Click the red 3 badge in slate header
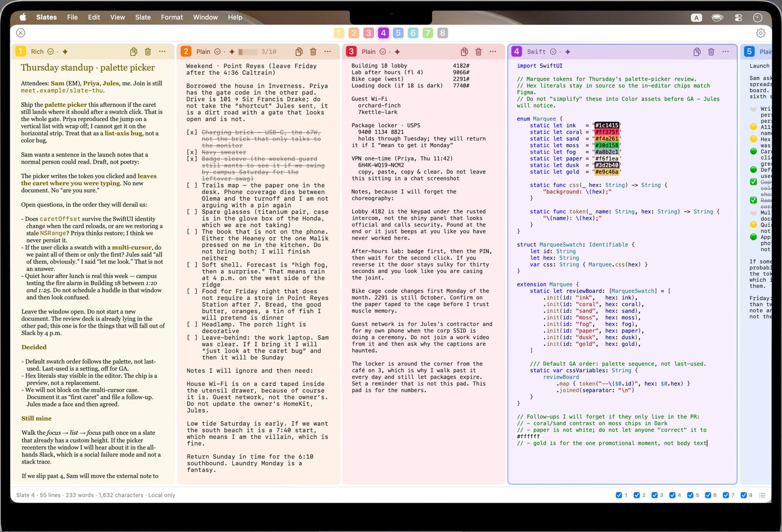Screen dimensions: 782x532 pyautogui.click(x=351, y=51)
